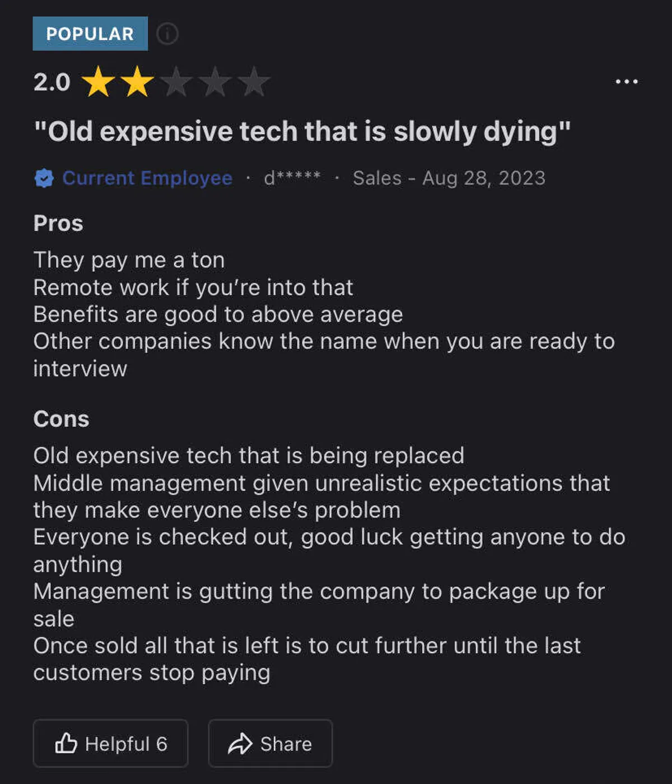
Task: Click the Sales - Aug 28, 2023 text
Action: 449,178
